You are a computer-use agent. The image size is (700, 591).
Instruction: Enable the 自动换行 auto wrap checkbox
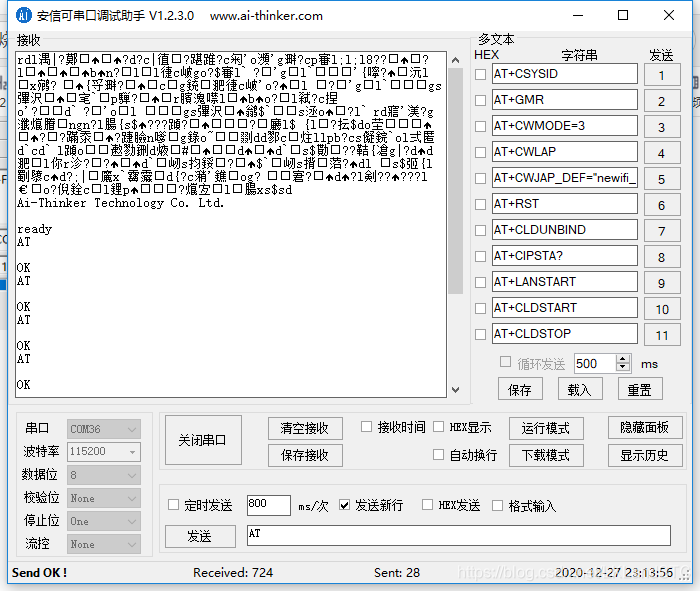pyautogui.click(x=438, y=454)
